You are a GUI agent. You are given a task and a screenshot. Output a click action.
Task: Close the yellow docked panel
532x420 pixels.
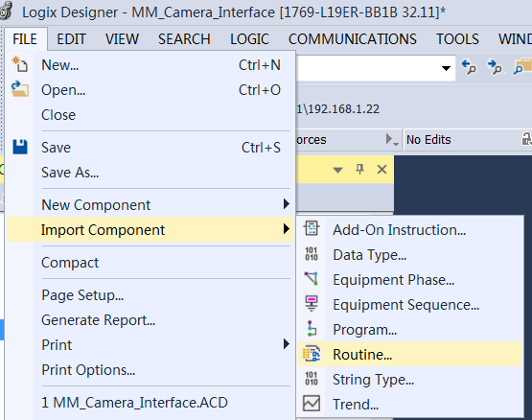[x=382, y=169]
